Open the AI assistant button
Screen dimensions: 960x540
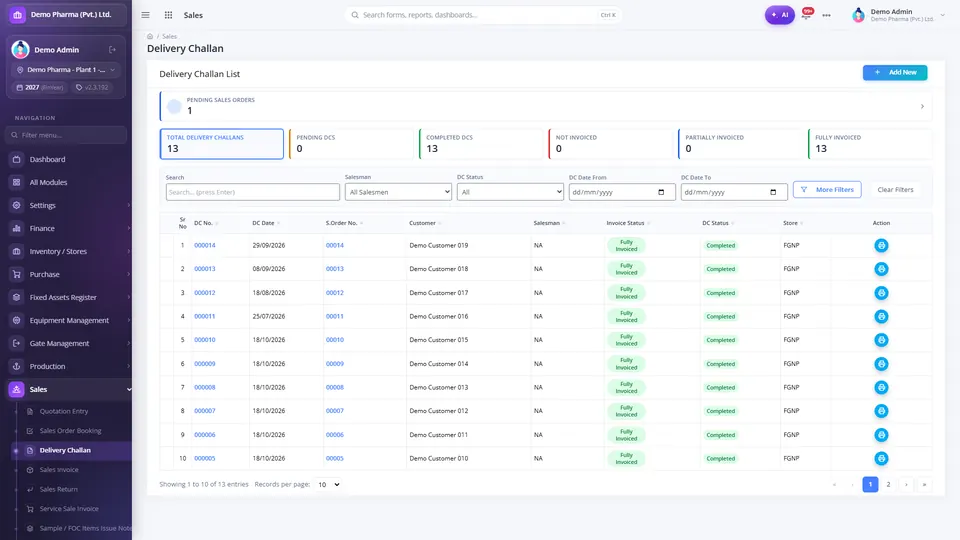(x=779, y=15)
